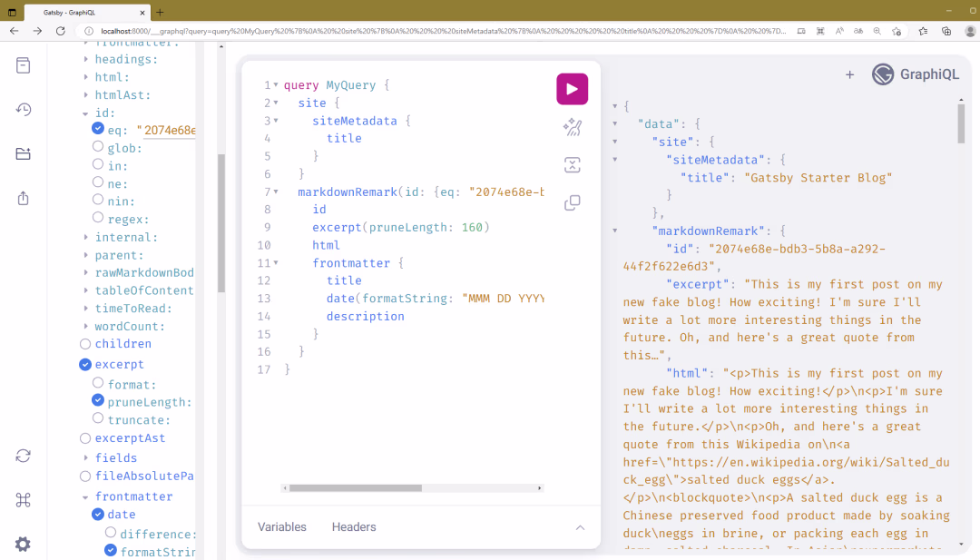Enable the format argument of excerpt
The image size is (980, 560).
click(97, 382)
